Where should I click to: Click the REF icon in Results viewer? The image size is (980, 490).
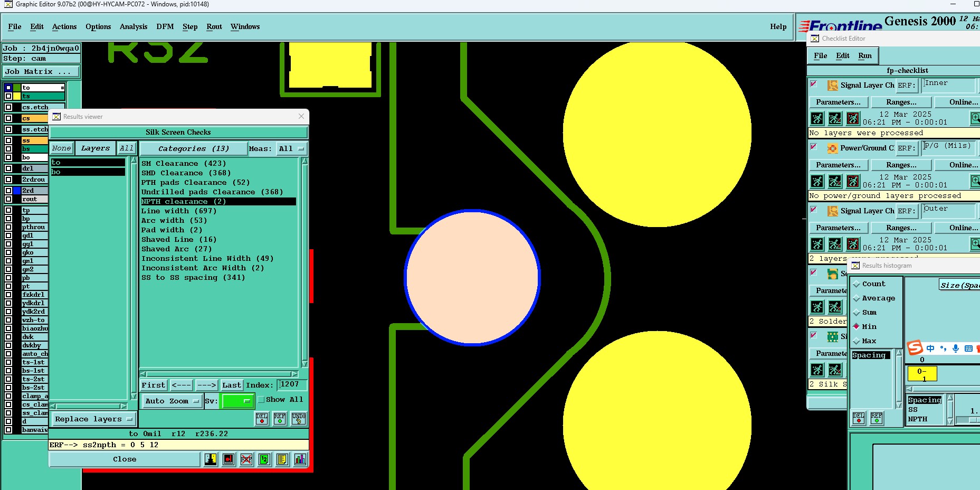pyautogui.click(x=280, y=419)
